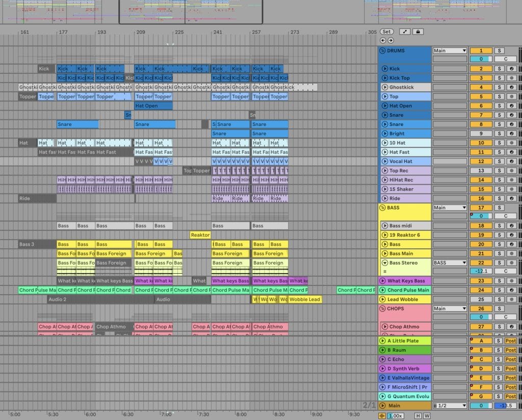Open the DRUMS output routing dropdown
Screen dimensions: 522x420
point(450,50)
